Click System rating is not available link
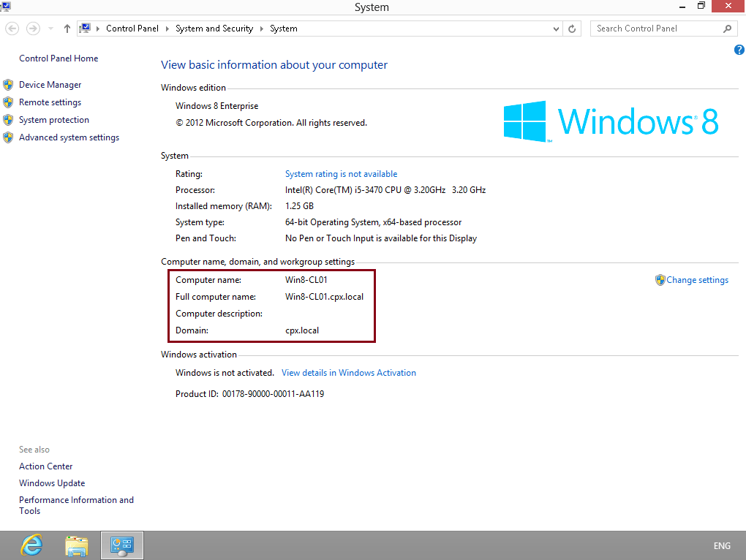This screenshot has width=746, height=560. tap(341, 174)
